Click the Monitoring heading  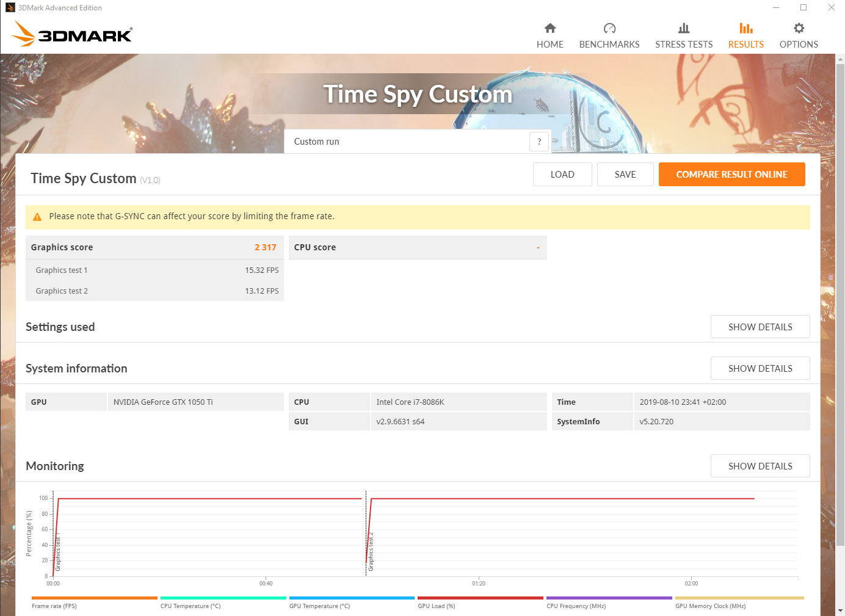[55, 466]
